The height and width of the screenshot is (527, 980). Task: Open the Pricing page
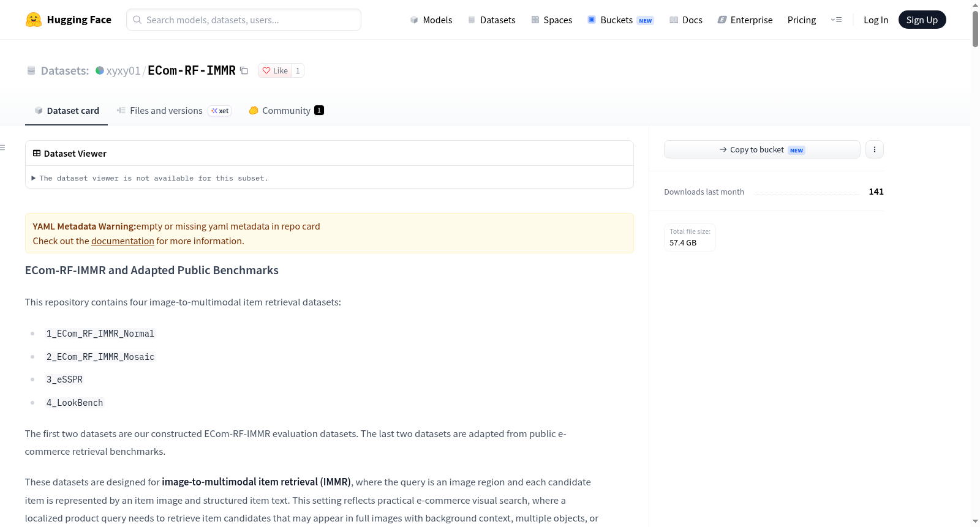point(802,20)
